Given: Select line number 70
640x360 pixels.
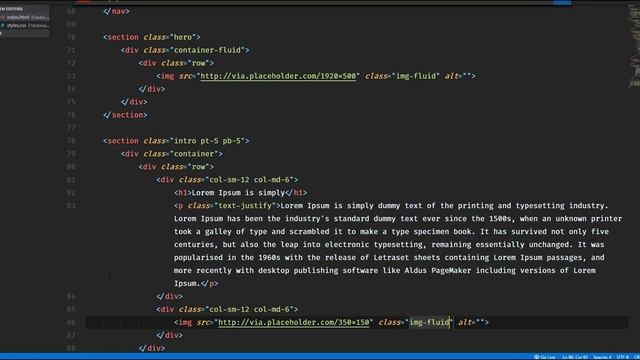Looking at the screenshot, I should point(71,37).
